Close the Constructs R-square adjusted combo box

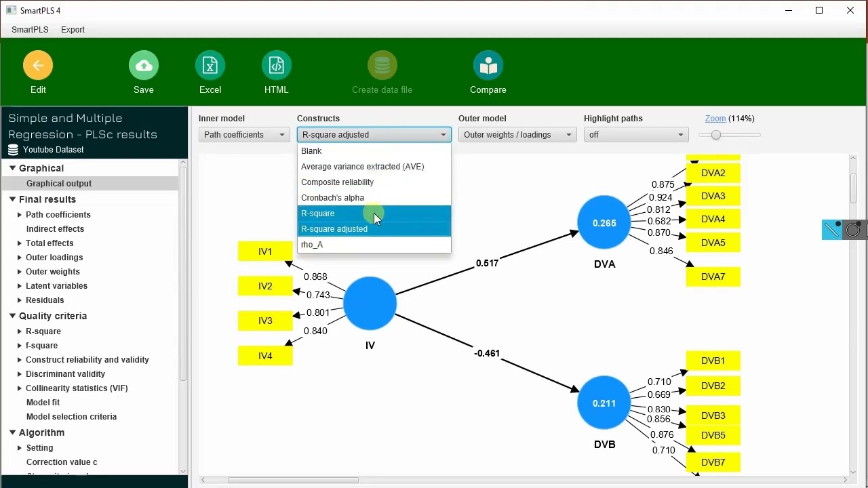(x=374, y=135)
